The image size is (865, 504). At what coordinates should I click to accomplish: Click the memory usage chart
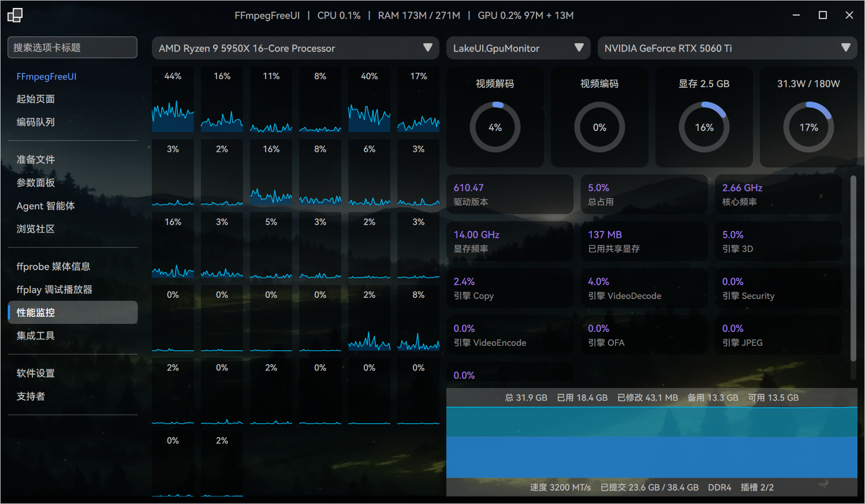[651, 442]
